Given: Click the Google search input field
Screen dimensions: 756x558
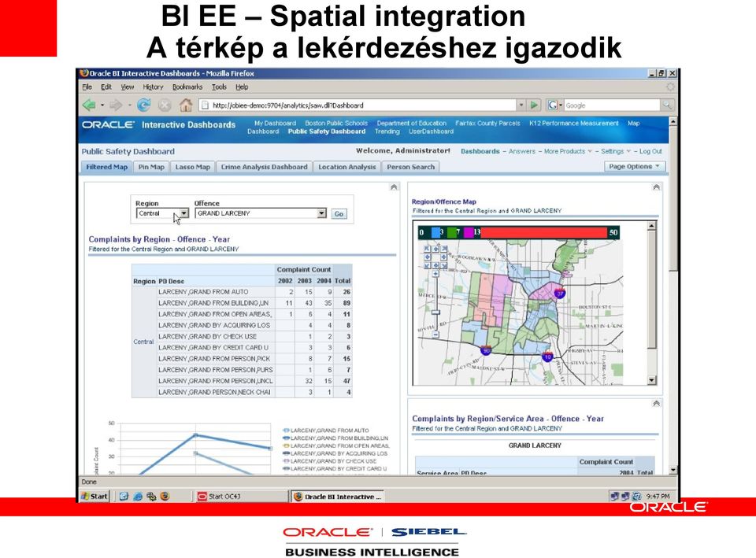Looking at the screenshot, I should coord(611,105).
